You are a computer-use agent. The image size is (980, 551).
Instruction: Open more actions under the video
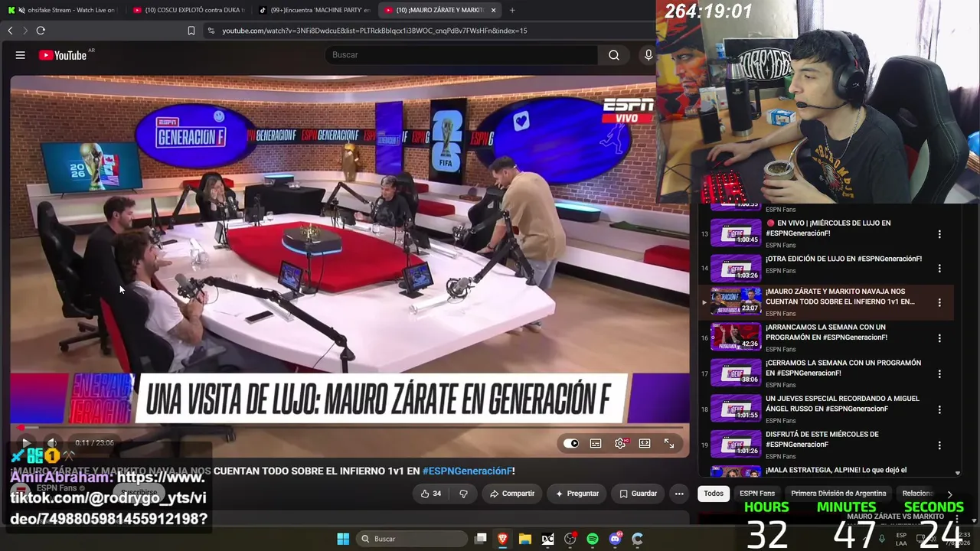tap(679, 494)
